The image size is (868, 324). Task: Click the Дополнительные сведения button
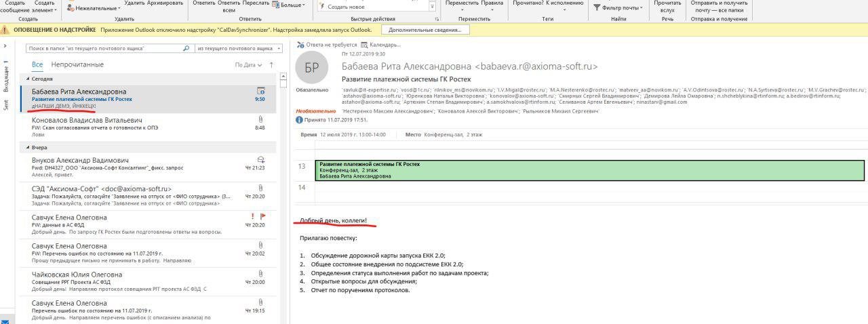tap(425, 30)
